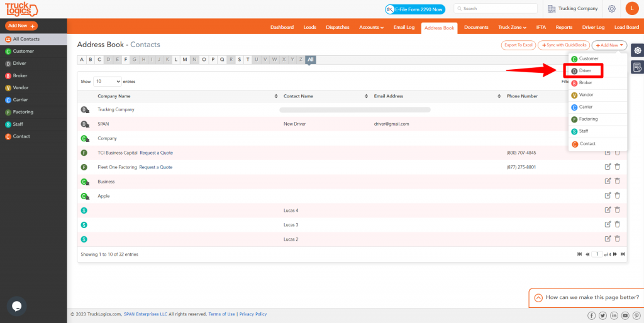Expand the Accounts menu
This screenshot has width=644, height=323.
[371, 28]
